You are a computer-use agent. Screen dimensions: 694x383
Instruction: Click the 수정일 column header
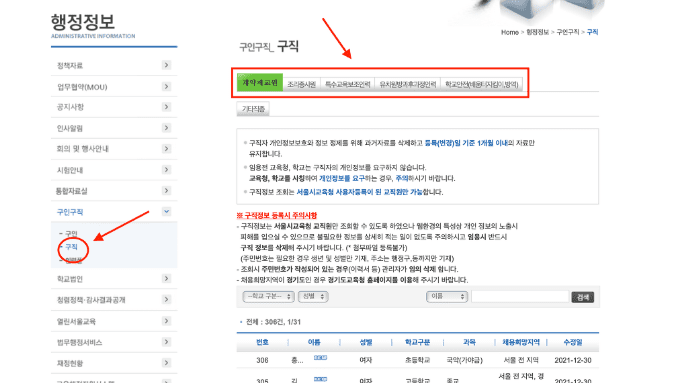(573, 342)
